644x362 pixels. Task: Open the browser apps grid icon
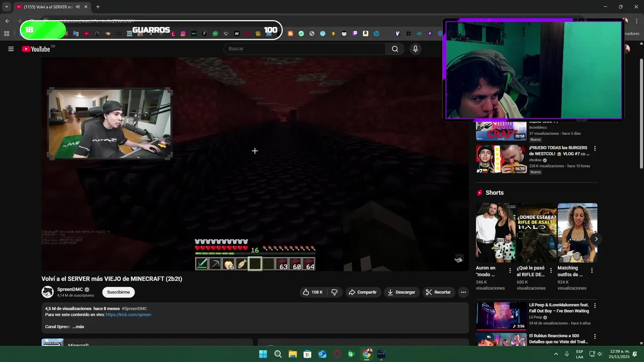[x=7, y=34]
